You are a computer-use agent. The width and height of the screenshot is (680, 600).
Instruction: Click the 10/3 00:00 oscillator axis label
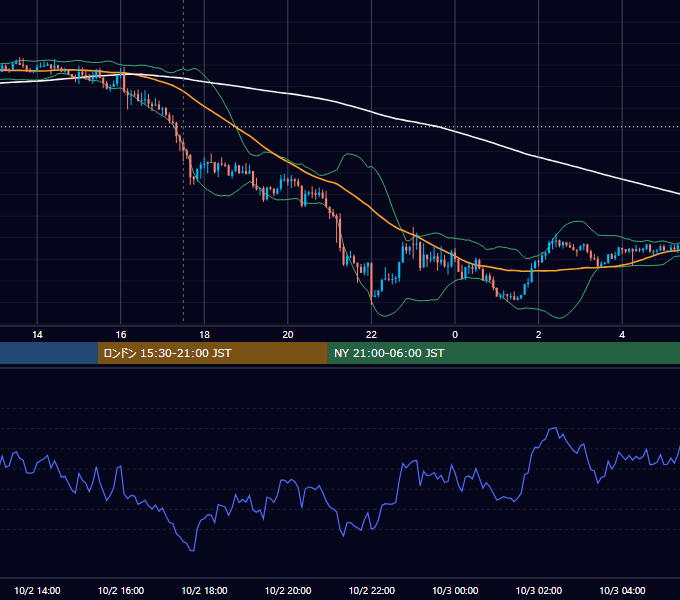[455, 590]
